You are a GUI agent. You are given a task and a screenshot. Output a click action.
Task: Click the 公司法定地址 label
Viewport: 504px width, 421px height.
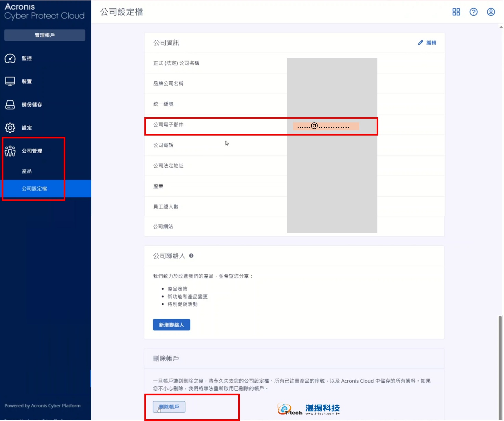[x=168, y=166]
